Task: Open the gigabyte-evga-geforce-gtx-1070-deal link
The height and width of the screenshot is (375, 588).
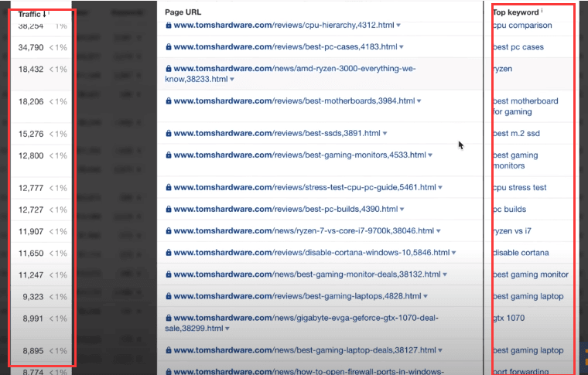Action: [302, 323]
